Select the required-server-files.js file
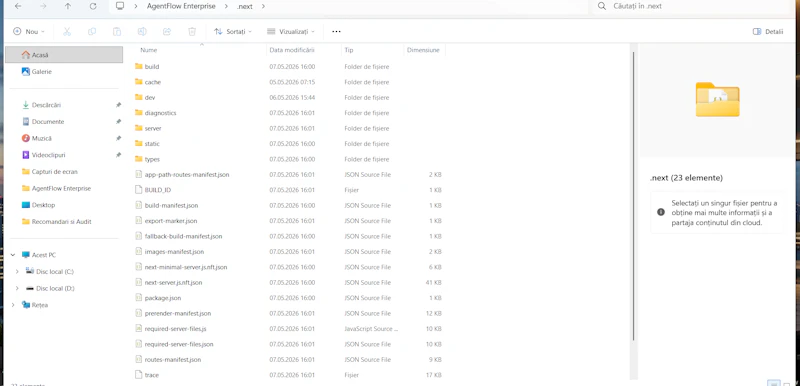The height and width of the screenshot is (386, 800). pos(176,329)
